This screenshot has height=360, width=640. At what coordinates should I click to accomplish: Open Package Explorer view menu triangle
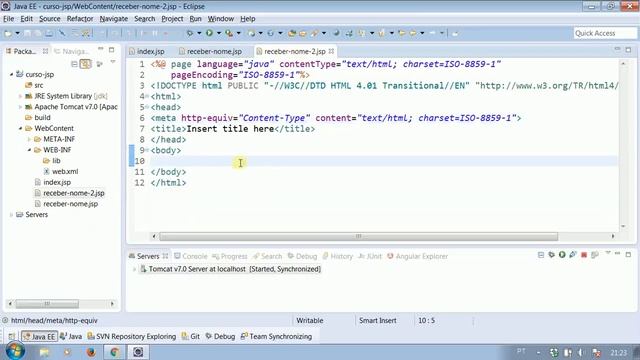113,62
